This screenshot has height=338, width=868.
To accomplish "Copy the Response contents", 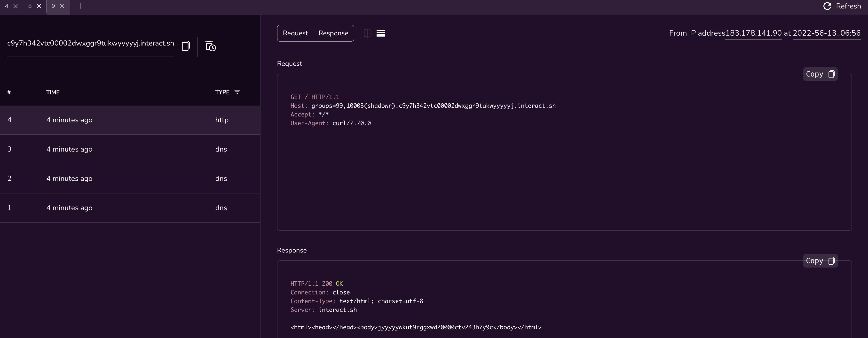I will (x=820, y=261).
